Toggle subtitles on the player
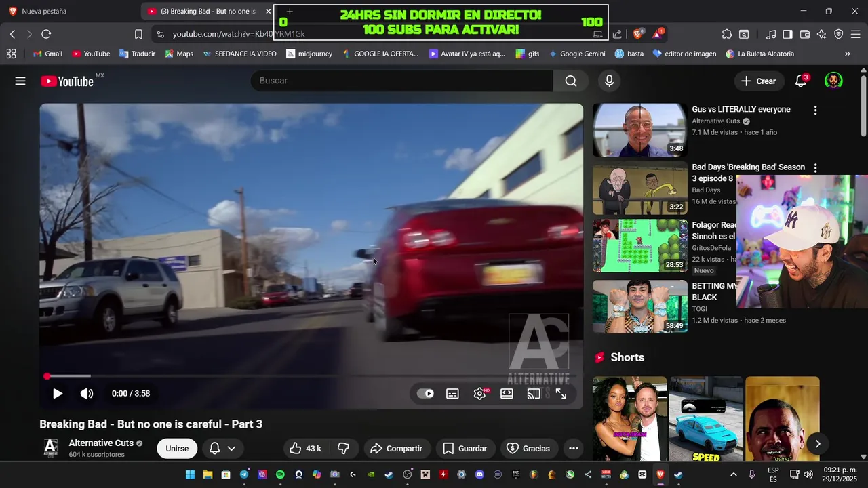This screenshot has width=868, height=488. tap(452, 393)
